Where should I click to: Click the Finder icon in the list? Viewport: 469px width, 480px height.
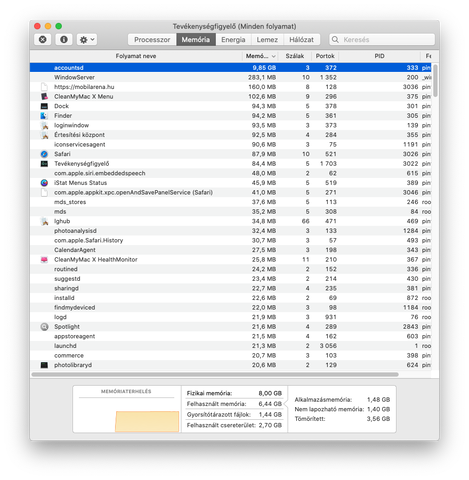click(44, 116)
